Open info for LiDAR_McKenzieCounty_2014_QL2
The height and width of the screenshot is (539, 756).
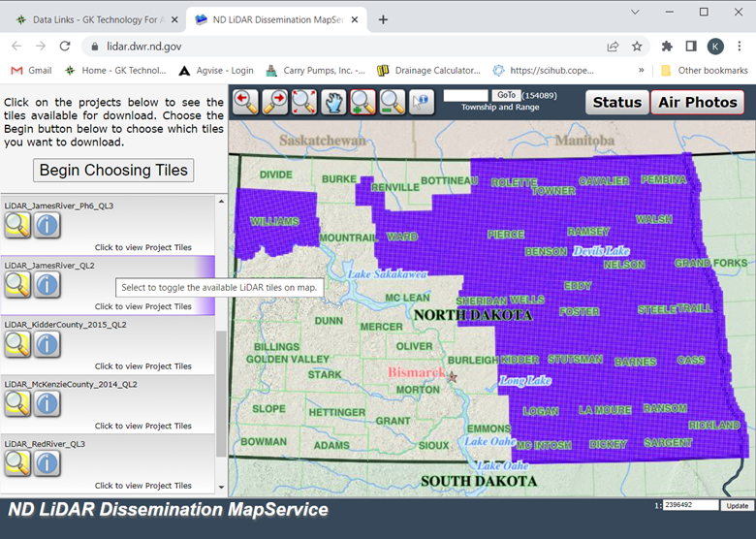click(x=47, y=403)
